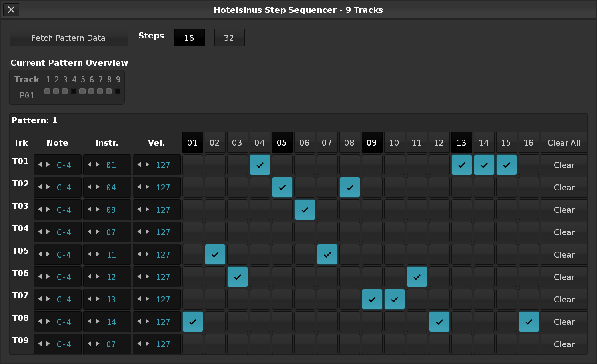Enable T09 step 08
This screenshot has width=597, height=364.
350,344
